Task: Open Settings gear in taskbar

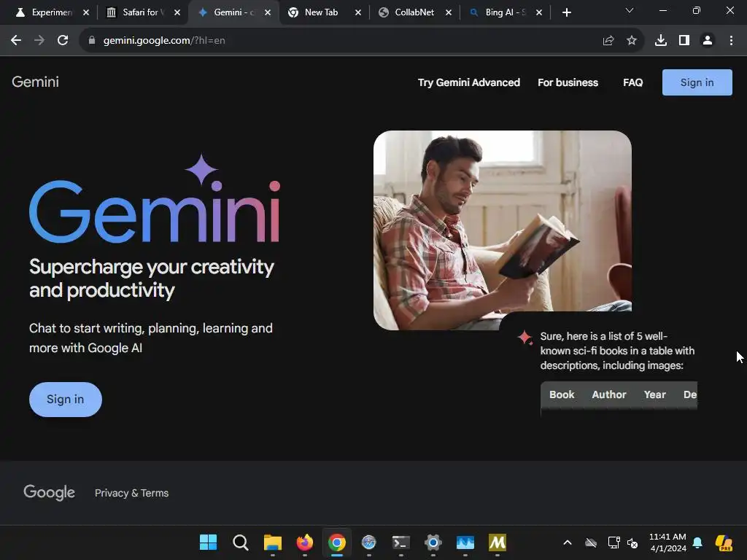Action: tap(433, 542)
